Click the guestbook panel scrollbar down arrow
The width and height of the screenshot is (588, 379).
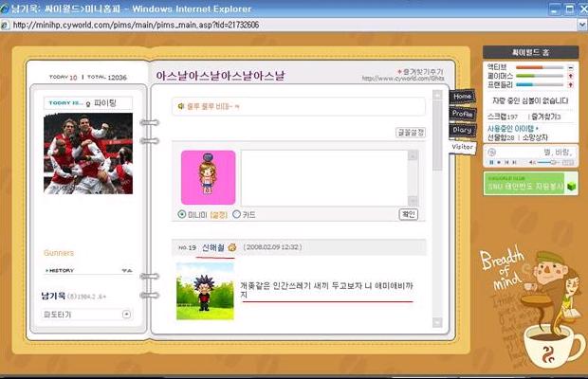(437, 322)
